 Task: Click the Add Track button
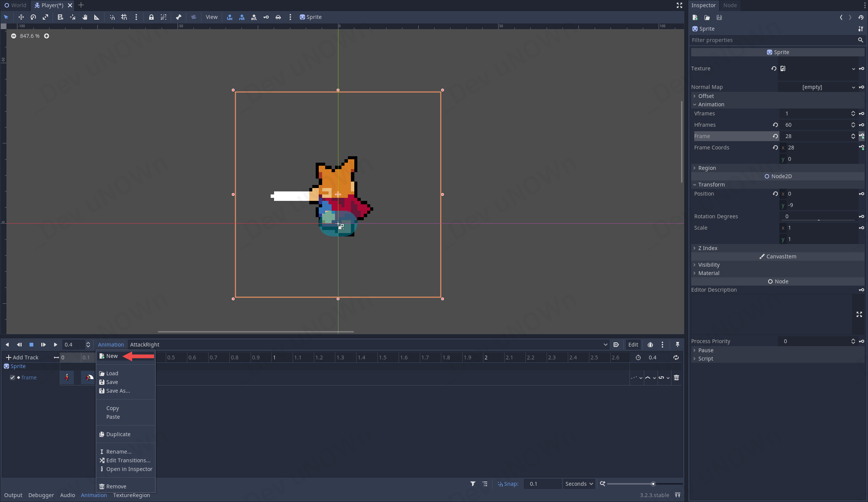22,357
